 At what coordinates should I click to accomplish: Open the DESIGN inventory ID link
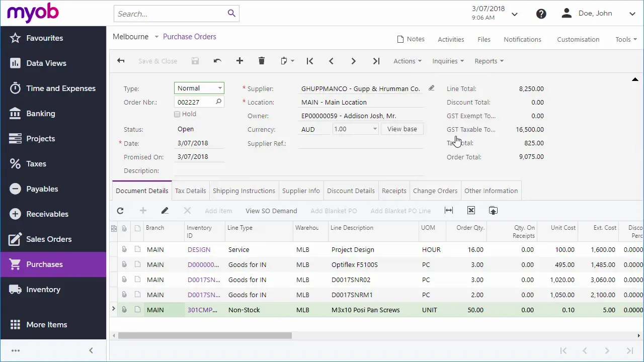tap(199, 249)
